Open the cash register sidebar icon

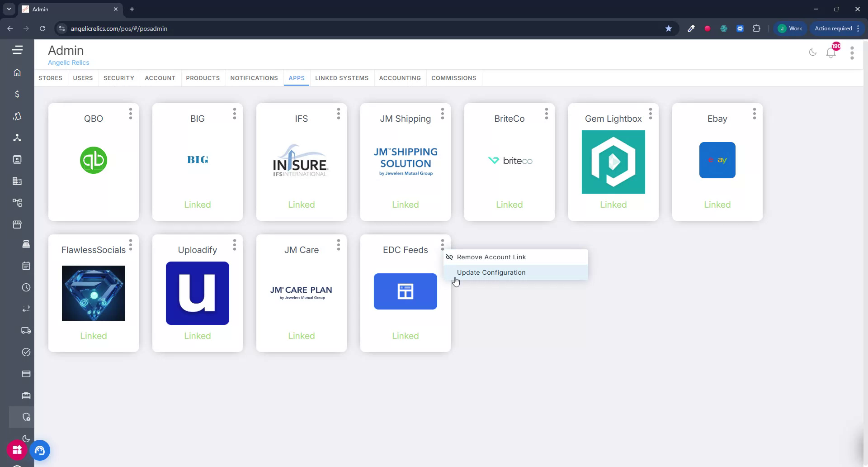coord(26,244)
